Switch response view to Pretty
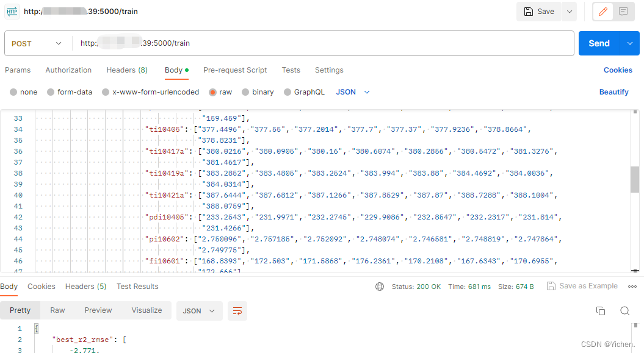The width and height of the screenshot is (644, 353). [20, 310]
